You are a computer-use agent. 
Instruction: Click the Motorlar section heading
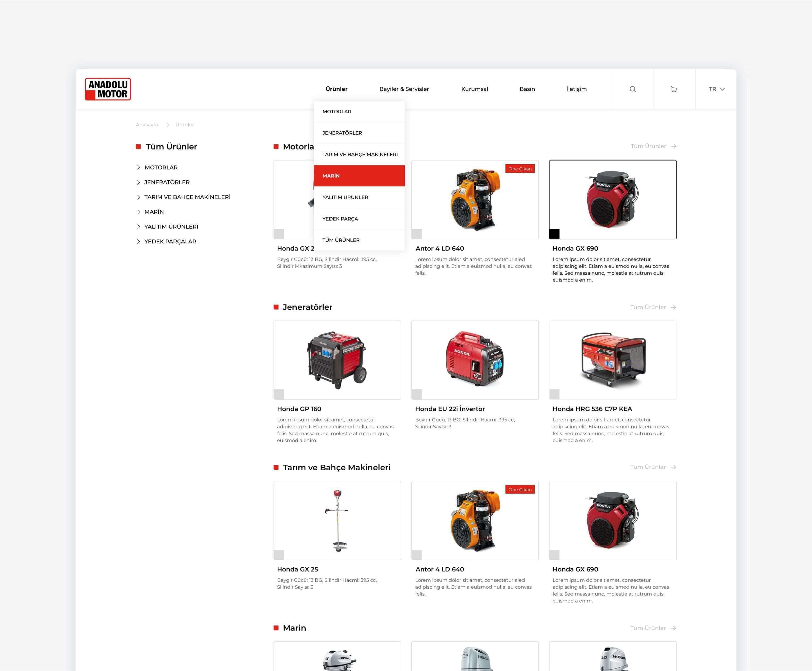pos(298,146)
